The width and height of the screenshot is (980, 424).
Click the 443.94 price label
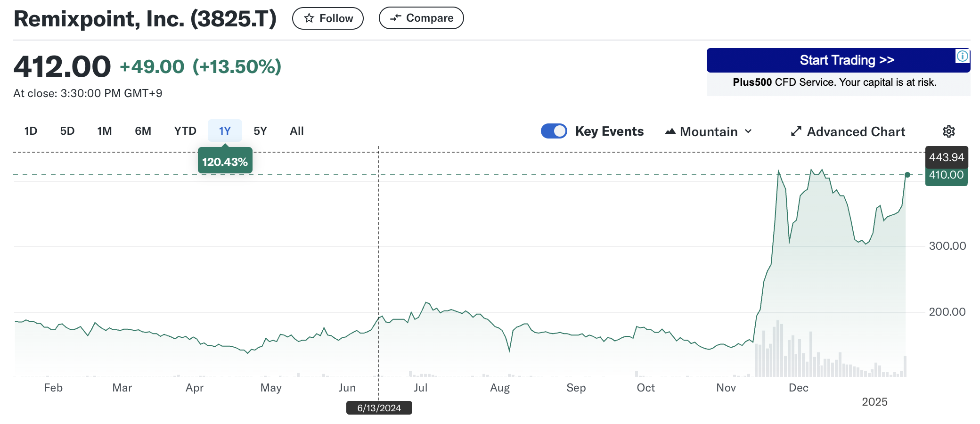coord(947,157)
